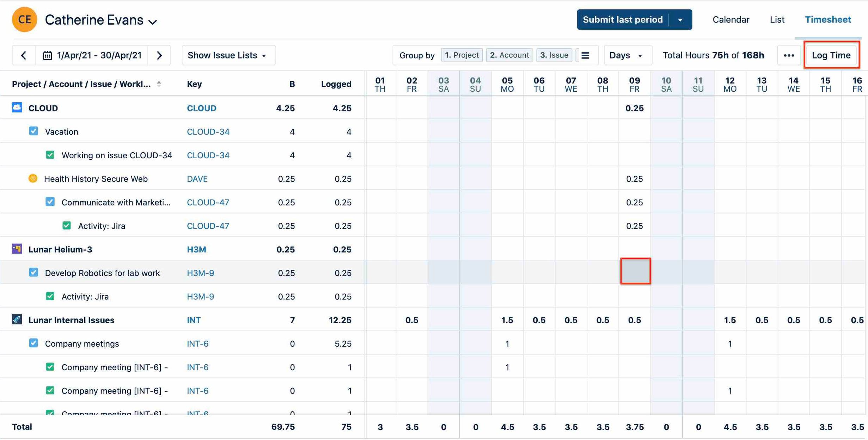Click the sort arrows on the Project column header
The image size is (868, 440).
[159, 84]
